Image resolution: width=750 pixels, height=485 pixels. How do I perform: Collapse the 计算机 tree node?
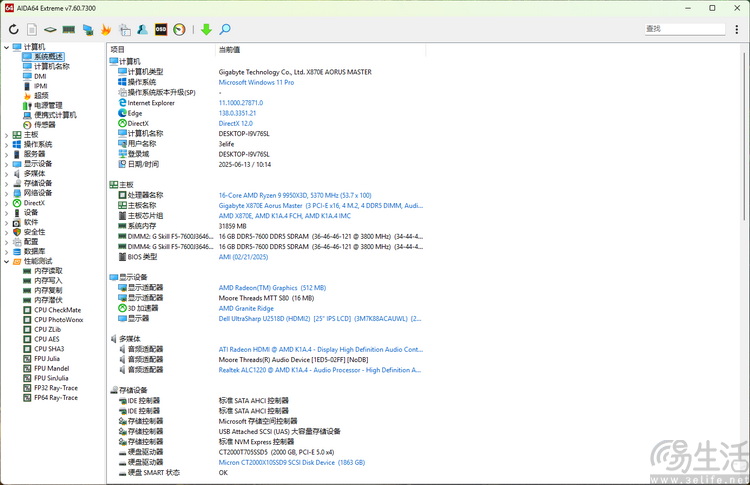pos(6,47)
